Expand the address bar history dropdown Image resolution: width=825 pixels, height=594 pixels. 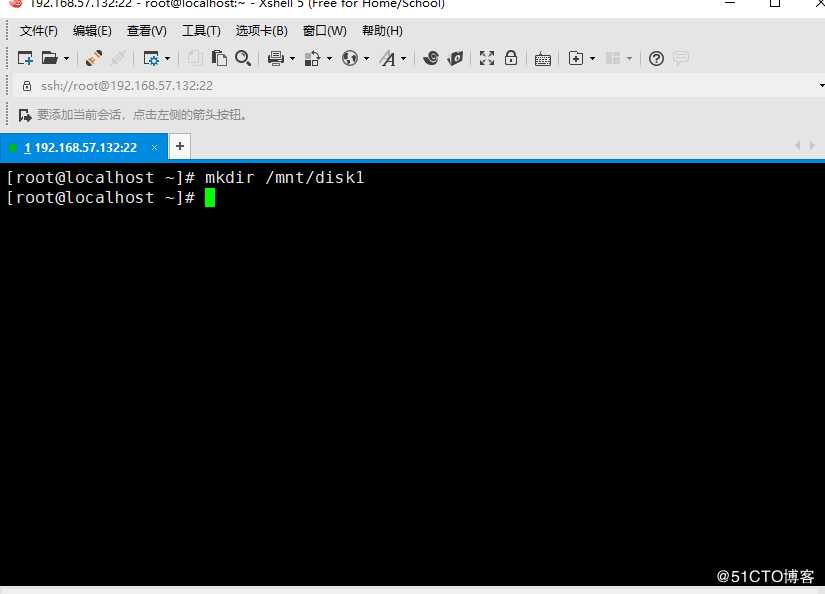821,86
